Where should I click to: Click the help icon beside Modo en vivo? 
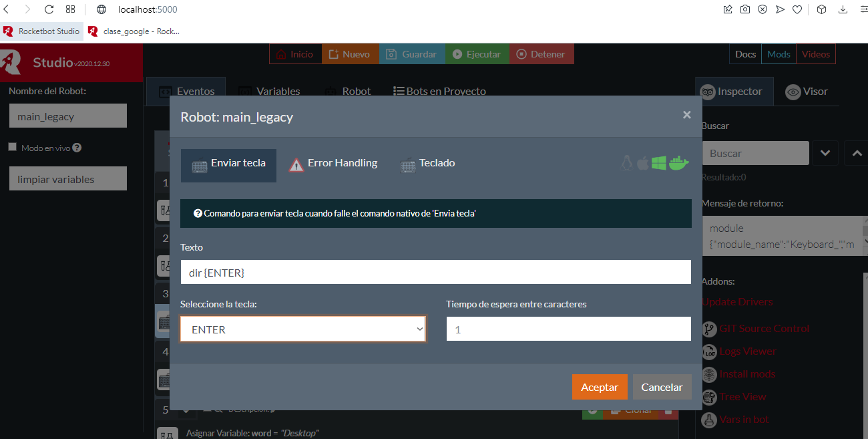[x=77, y=148]
